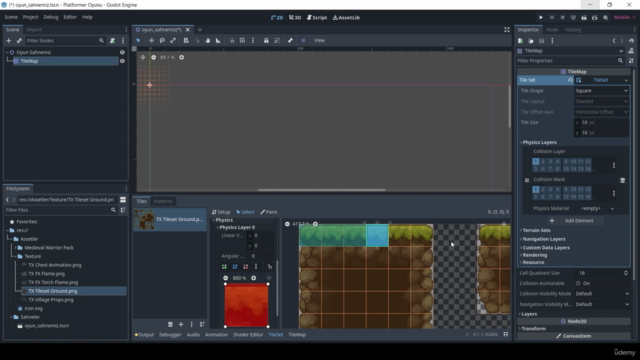Switch to the Patterns tab
The image size is (640, 360).
click(x=163, y=201)
